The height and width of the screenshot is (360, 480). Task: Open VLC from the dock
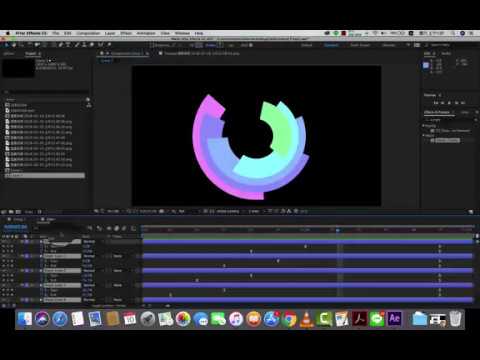pos(307,319)
